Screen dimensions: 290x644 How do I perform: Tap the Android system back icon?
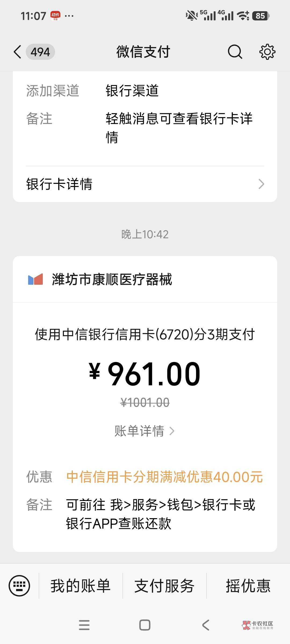(206, 625)
